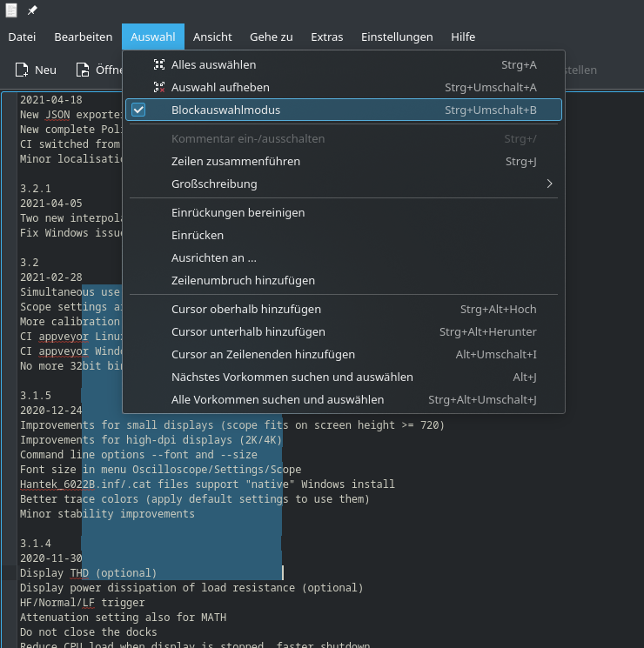Click 'Improvements for small displays' line
Screen dimensions: 644x648
point(232,424)
